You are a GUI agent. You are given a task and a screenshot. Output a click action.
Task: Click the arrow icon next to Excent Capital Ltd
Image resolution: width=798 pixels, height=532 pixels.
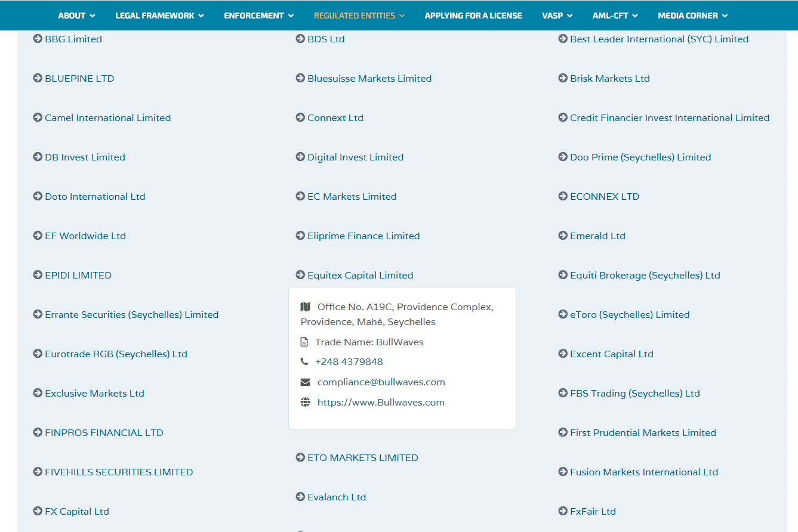pyautogui.click(x=563, y=354)
